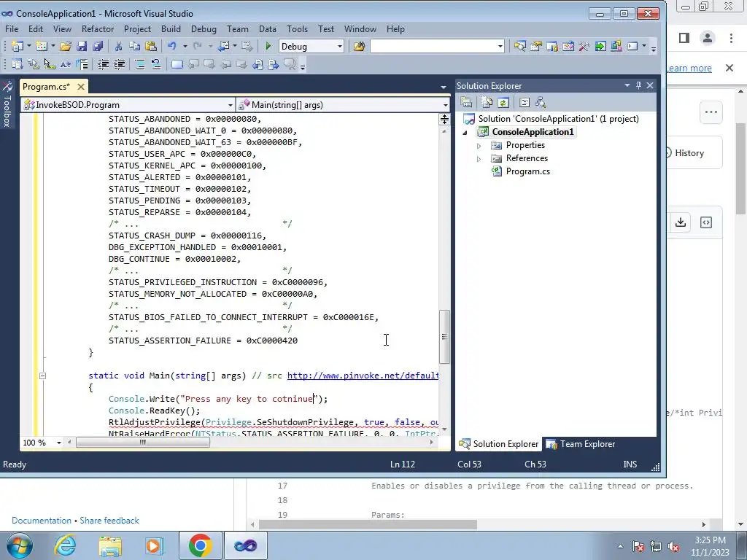Decrease line indent in text editor toolbar
747x560 pixels.
(103, 64)
